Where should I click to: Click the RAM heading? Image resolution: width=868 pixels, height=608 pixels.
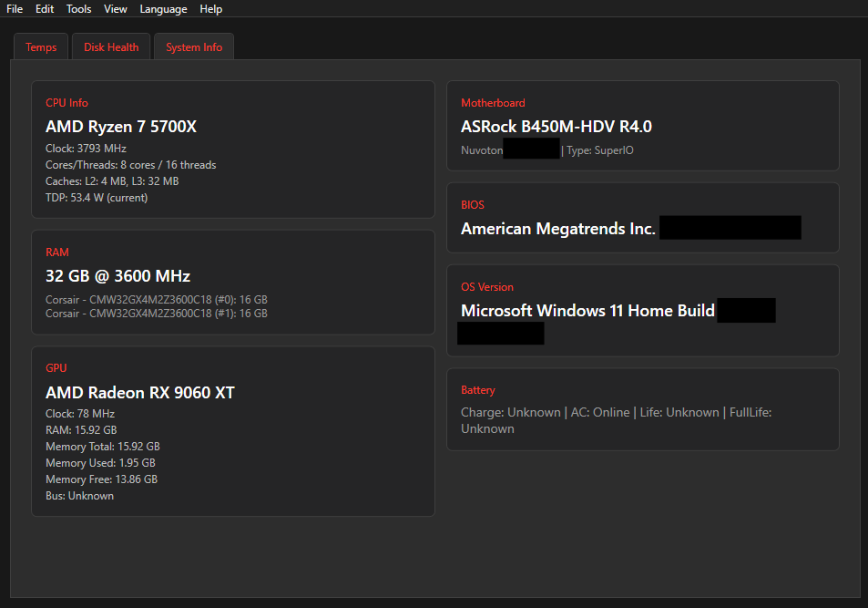(x=57, y=252)
